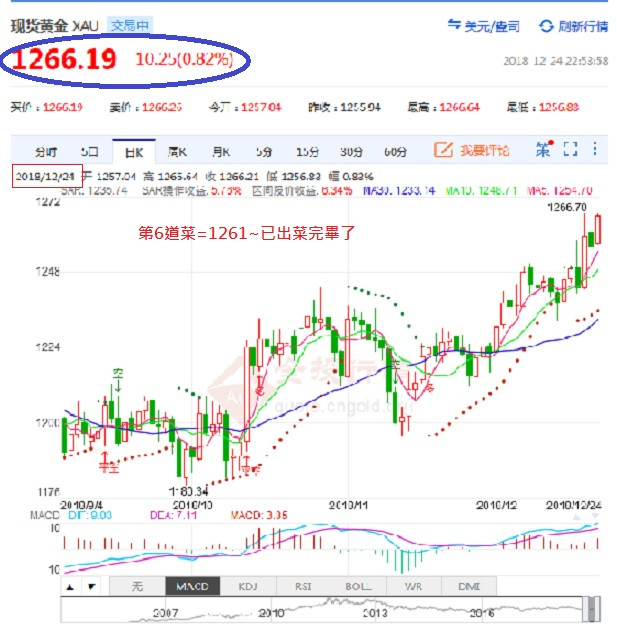Switch to the 5分 five-minute tab
This screenshot has width=617, height=631.
point(264,152)
